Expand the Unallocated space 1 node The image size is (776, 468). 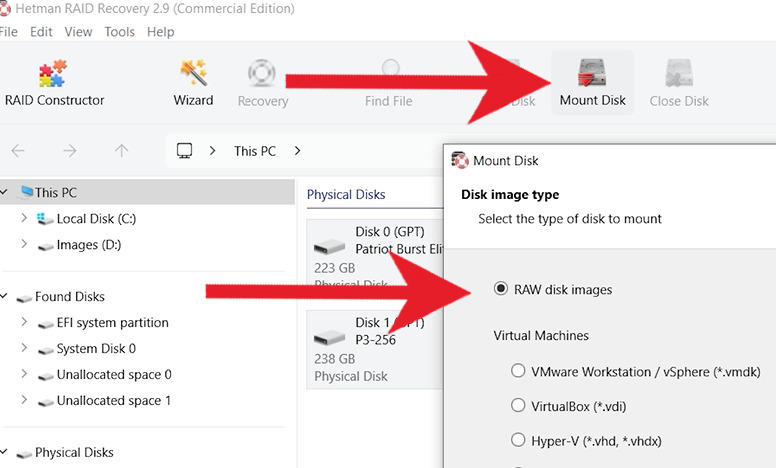pyautogui.click(x=24, y=399)
